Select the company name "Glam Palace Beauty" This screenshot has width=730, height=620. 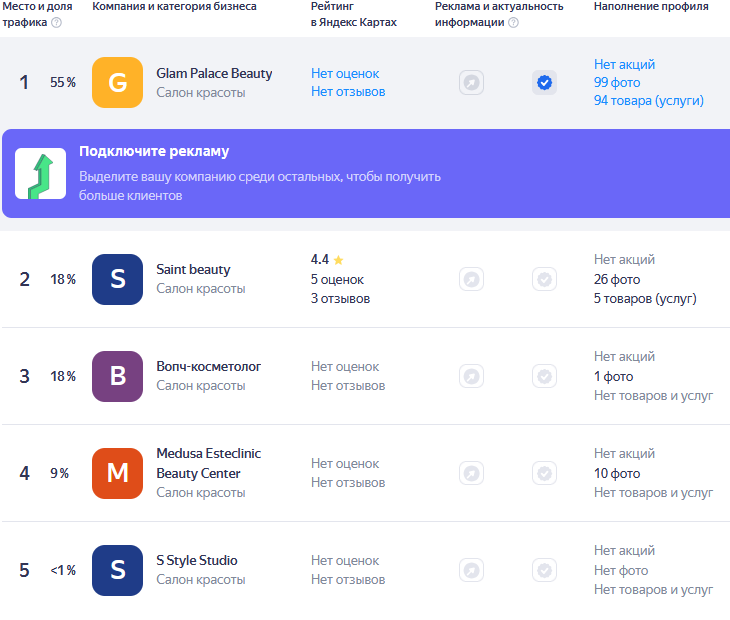point(214,74)
